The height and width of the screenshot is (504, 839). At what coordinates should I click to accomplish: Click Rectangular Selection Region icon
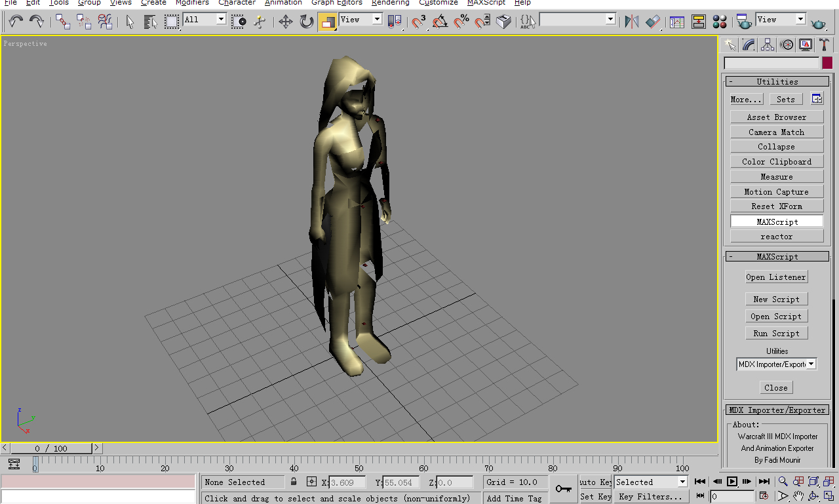(x=172, y=22)
